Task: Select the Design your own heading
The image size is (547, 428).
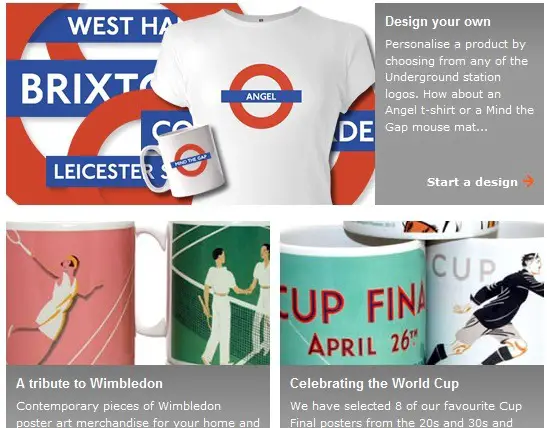Action: (438, 22)
